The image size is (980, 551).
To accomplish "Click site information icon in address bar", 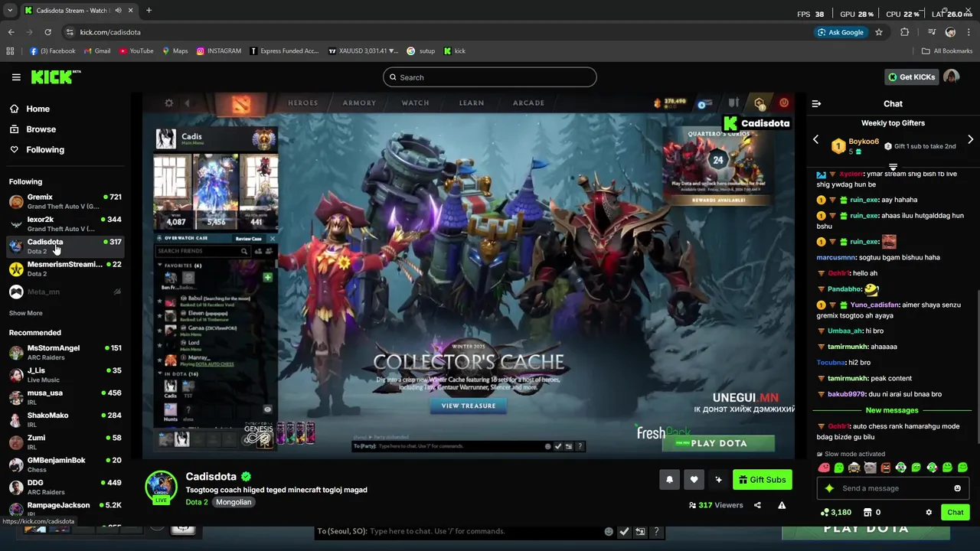I will point(70,32).
